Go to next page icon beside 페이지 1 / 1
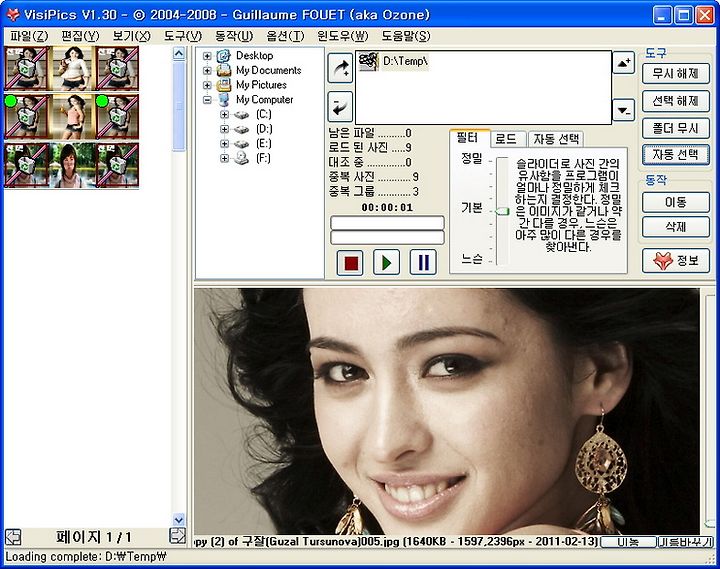The image size is (720, 569). click(177, 536)
